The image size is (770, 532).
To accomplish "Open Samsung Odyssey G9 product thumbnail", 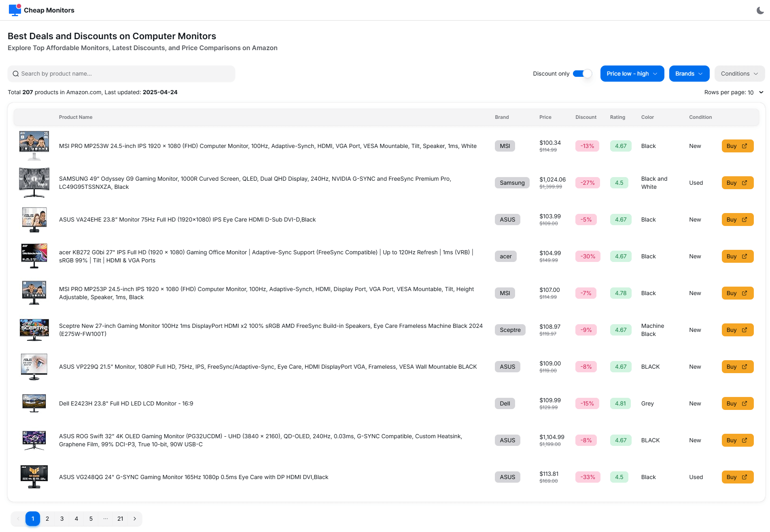I will click(x=34, y=183).
